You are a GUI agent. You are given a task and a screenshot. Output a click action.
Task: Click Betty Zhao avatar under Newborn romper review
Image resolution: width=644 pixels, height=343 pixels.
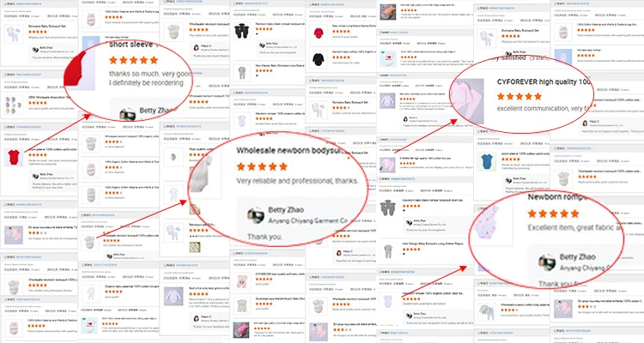(547, 262)
